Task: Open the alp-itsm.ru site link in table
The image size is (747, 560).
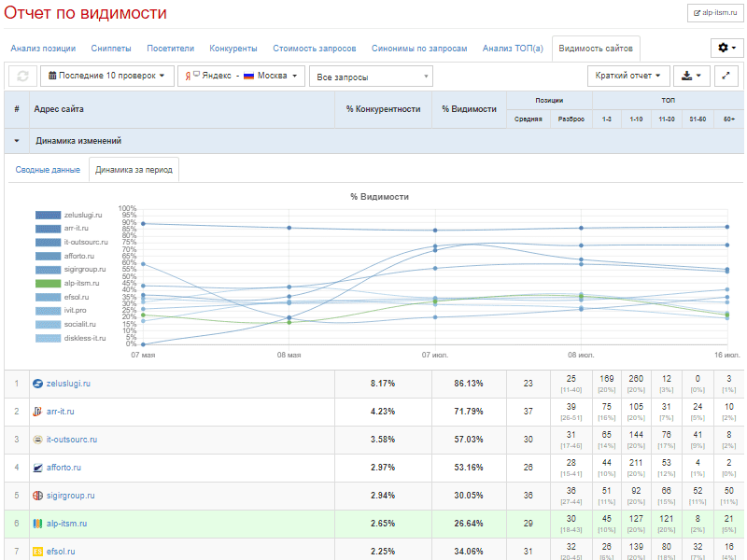Action: tap(66, 524)
